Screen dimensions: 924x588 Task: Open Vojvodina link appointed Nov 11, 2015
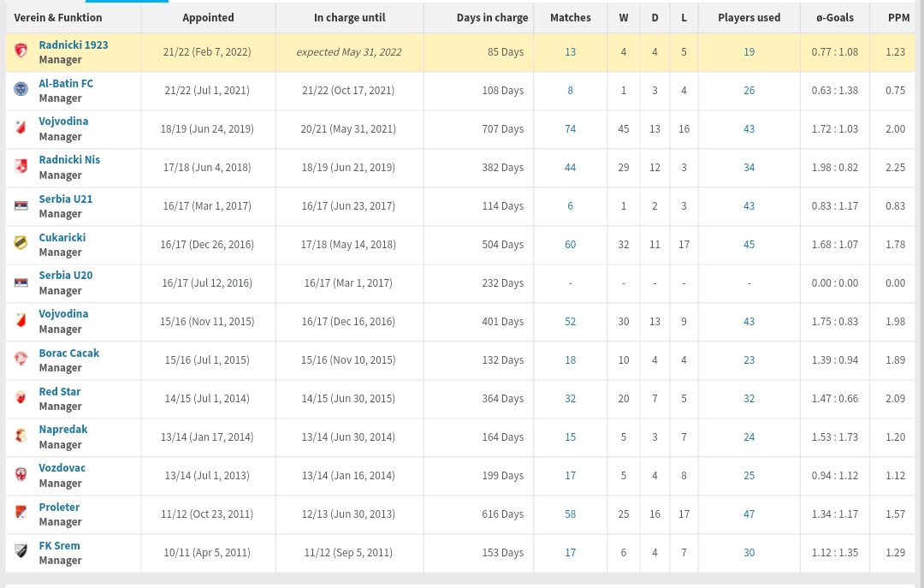point(63,314)
